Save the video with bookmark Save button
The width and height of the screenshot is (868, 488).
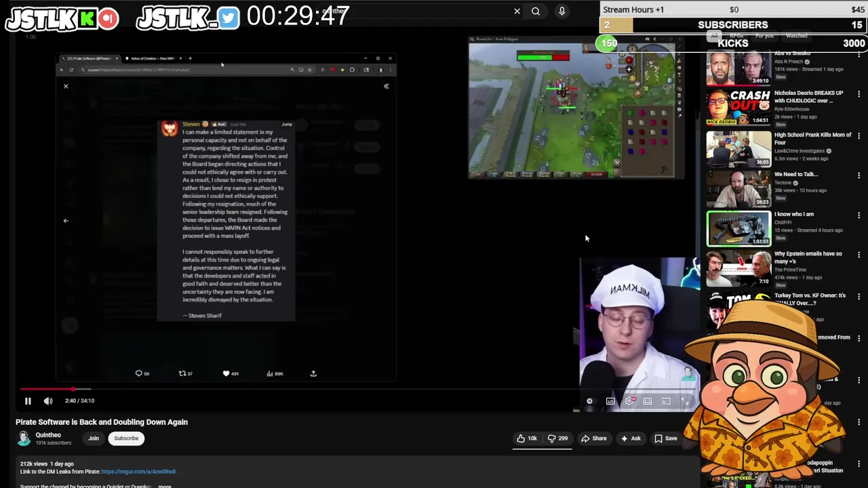[666, 439]
